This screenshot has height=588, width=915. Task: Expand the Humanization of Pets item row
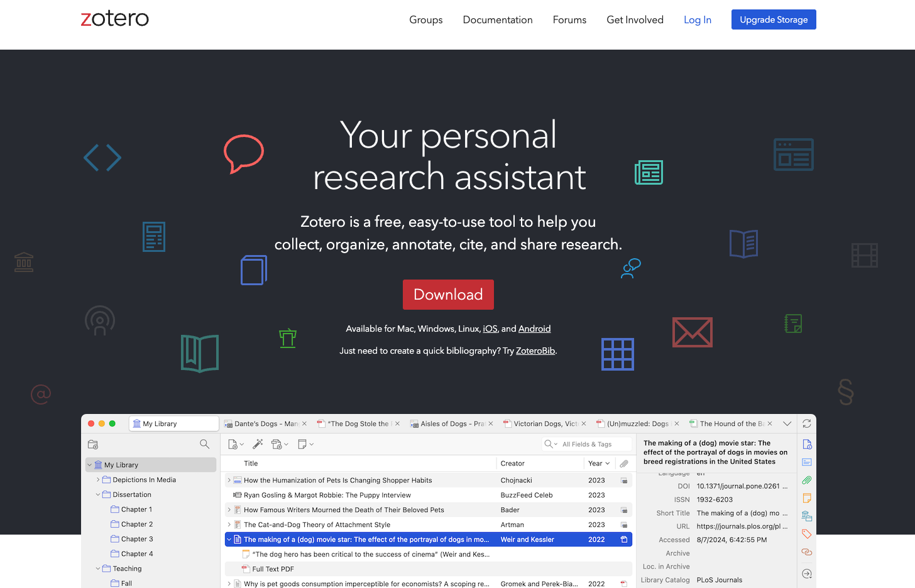(229, 481)
